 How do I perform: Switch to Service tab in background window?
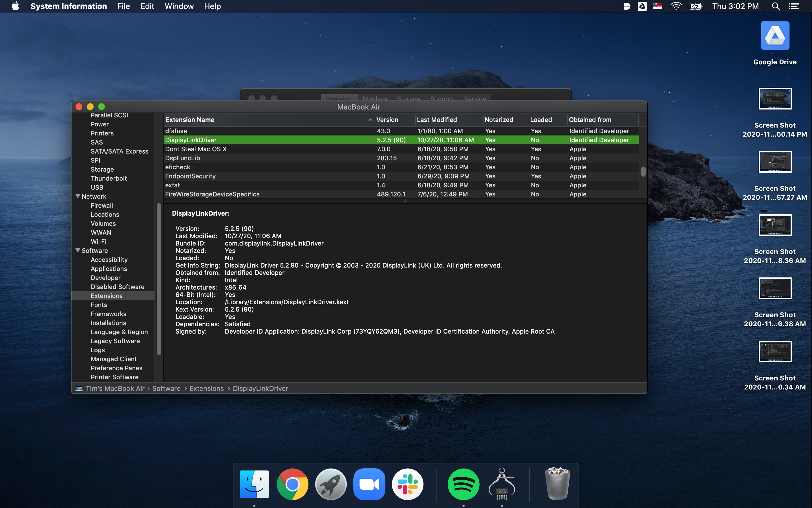click(475, 98)
